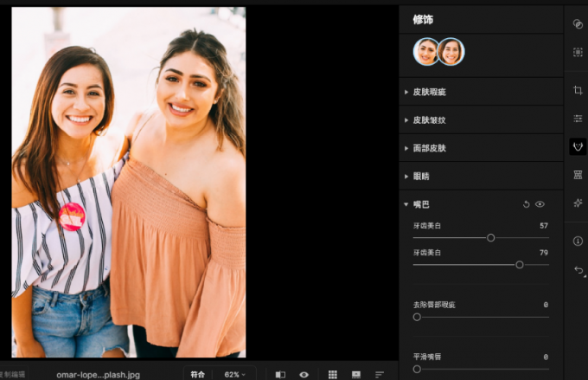Image resolution: width=588 pixels, height=380 pixels.
Task: Click the 复制编辑 button
Action: point(12,374)
